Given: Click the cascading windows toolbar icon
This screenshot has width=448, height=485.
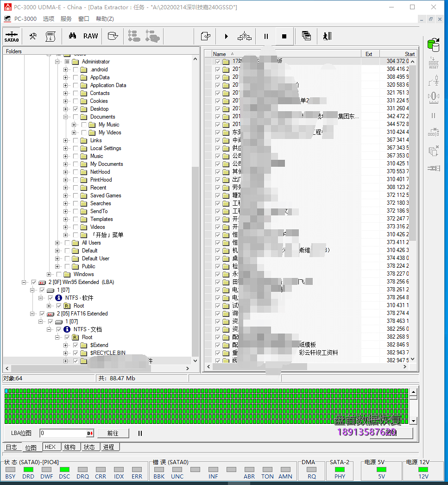Looking at the screenshot, I should [306, 36].
